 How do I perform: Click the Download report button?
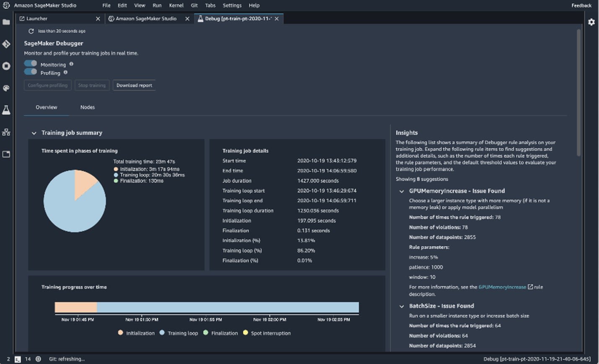pos(134,85)
